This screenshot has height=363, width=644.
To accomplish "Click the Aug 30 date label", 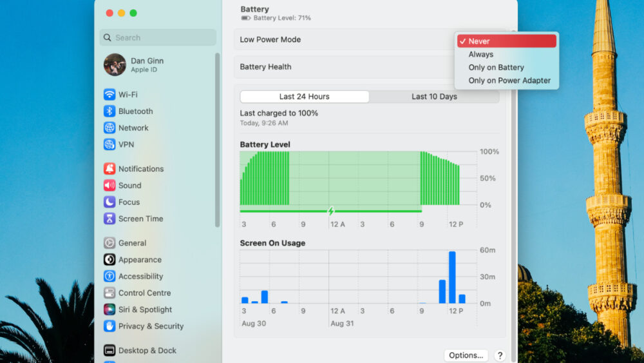I will pyautogui.click(x=253, y=324).
